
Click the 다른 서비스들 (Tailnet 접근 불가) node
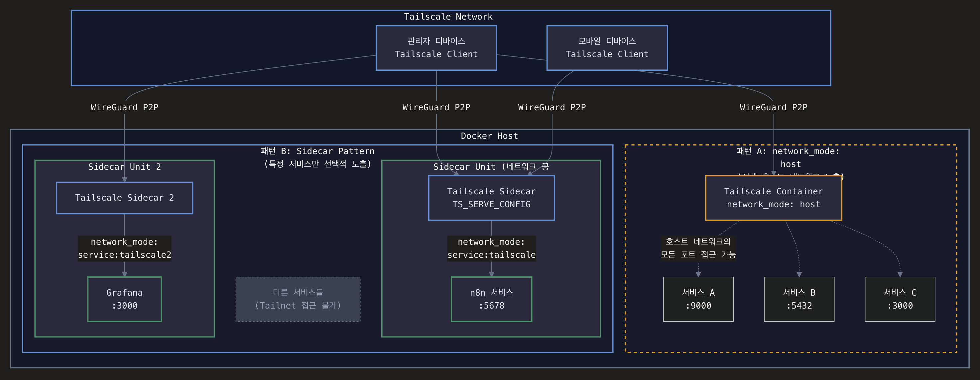(298, 299)
